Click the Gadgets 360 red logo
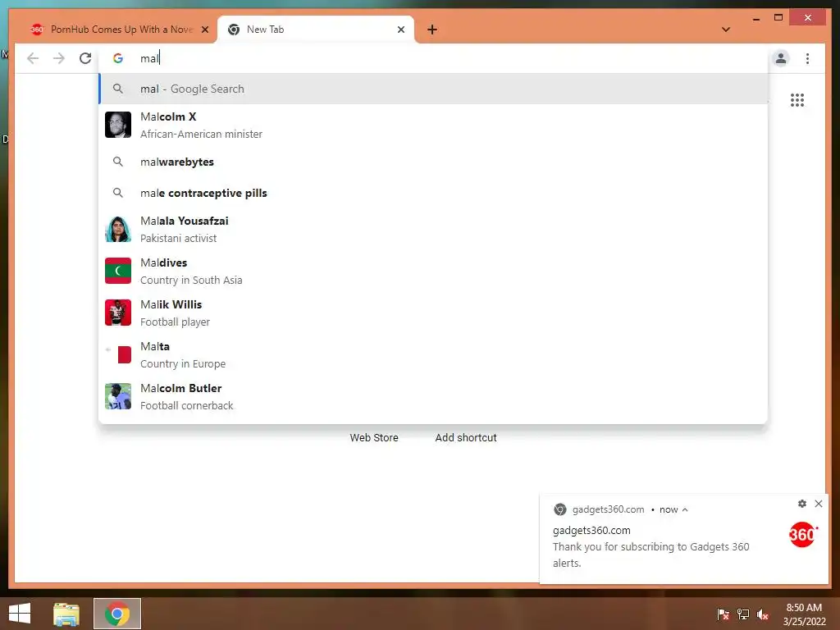The image size is (840, 630). (x=802, y=535)
